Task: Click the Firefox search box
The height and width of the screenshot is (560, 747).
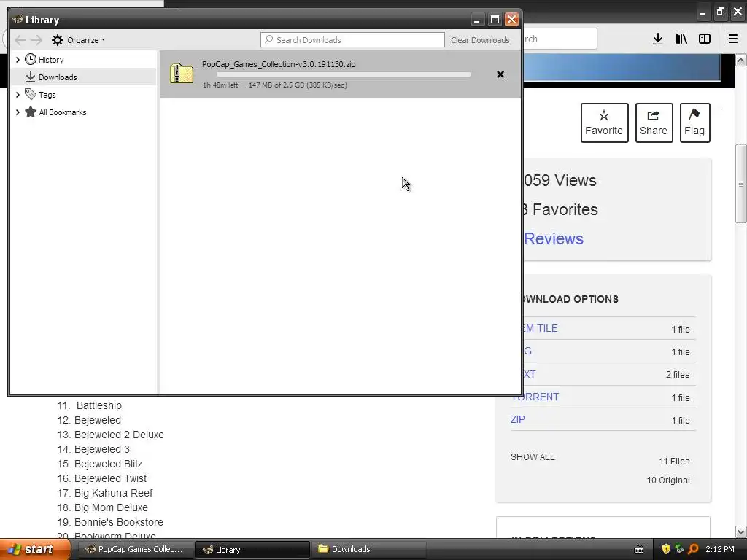Action: (560, 39)
